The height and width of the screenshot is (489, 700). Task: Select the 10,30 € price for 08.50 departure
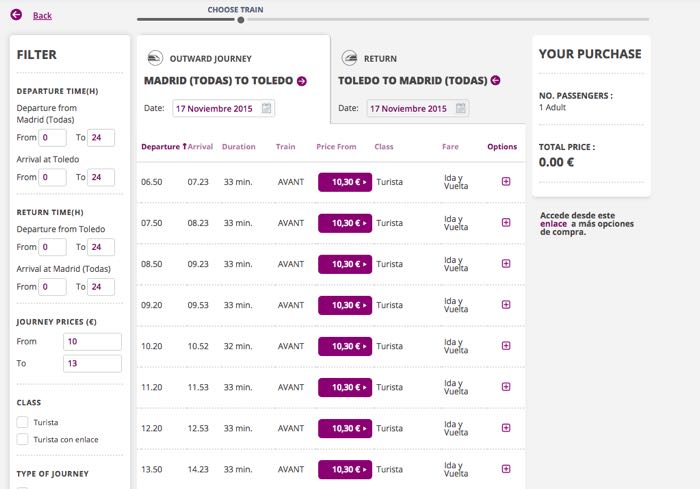[345, 264]
